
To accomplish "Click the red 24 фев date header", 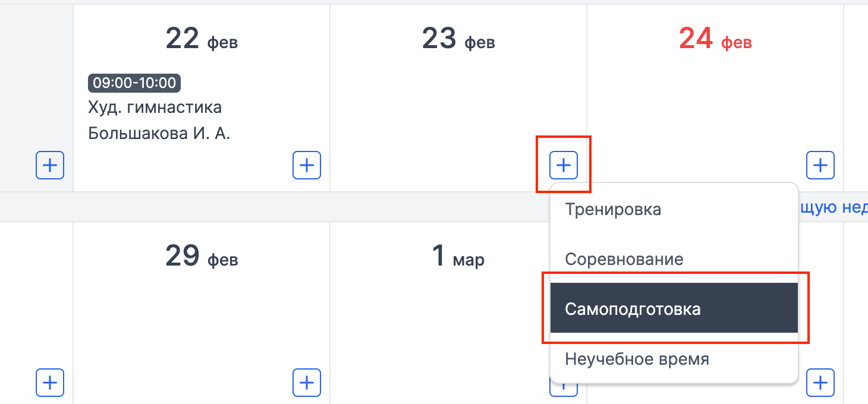I will 715,39.
